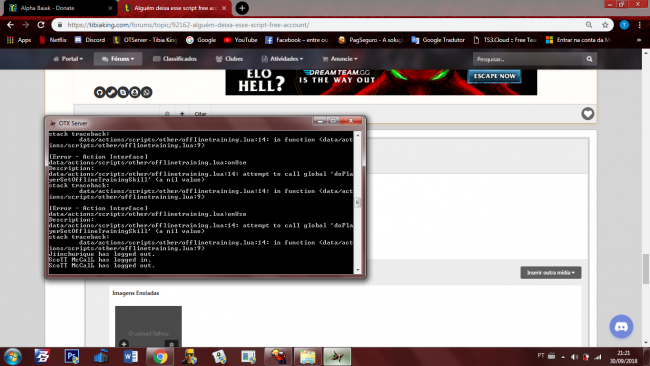650x366 pixels.
Task: Click the Escape Now banner button
Action: [494, 76]
